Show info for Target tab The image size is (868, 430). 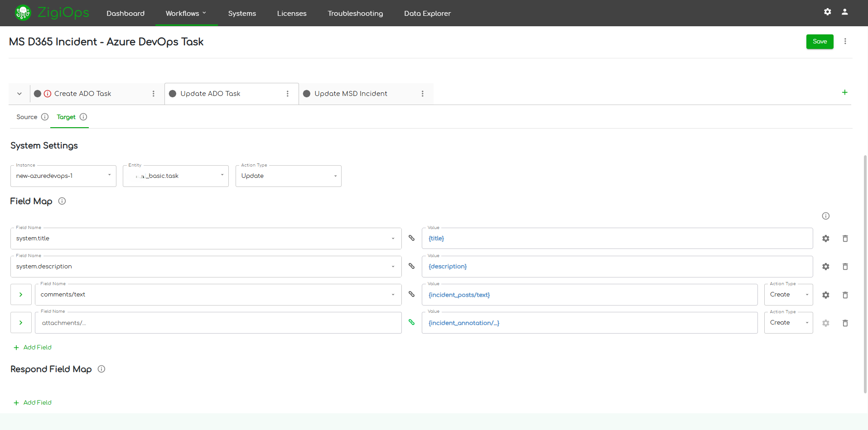point(83,117)
